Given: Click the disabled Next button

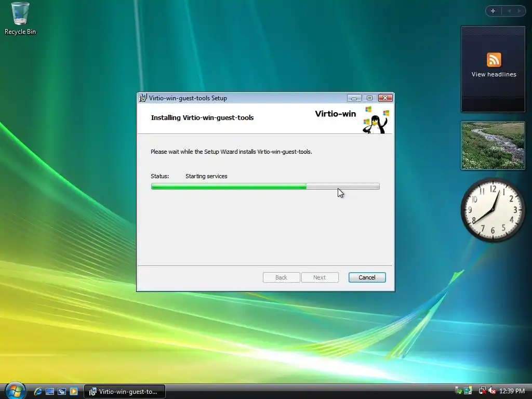Looking at the screenshot, I should click(x=320, y=277).
